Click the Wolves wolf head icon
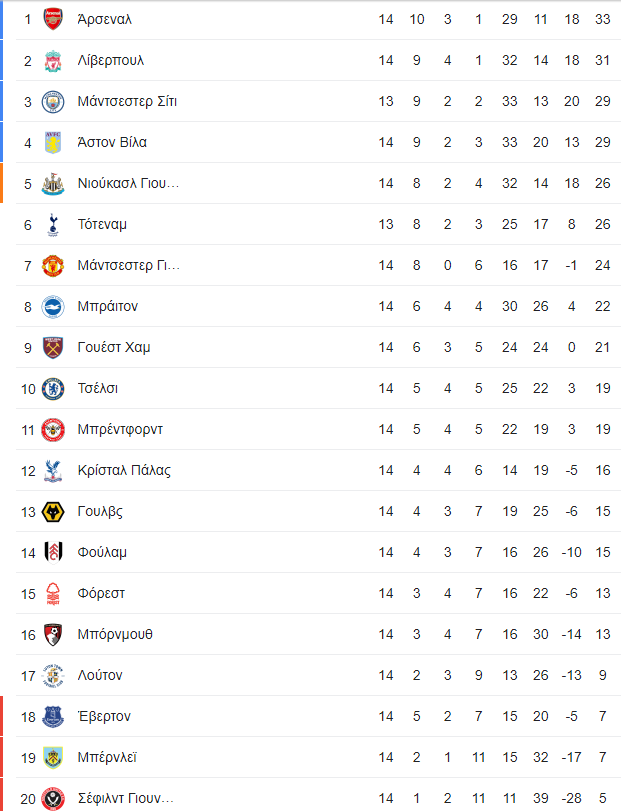The width and height of the screenshot is (621, 811). 53,512
